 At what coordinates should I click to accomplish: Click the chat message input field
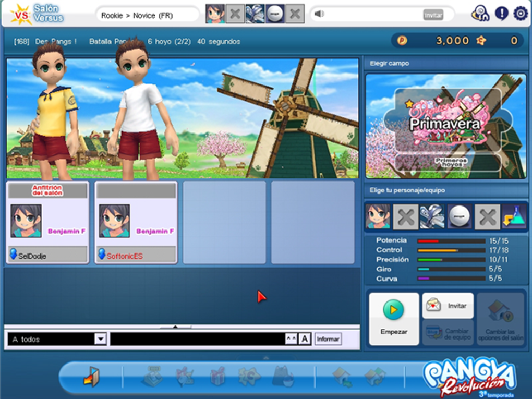pos(198,339)
